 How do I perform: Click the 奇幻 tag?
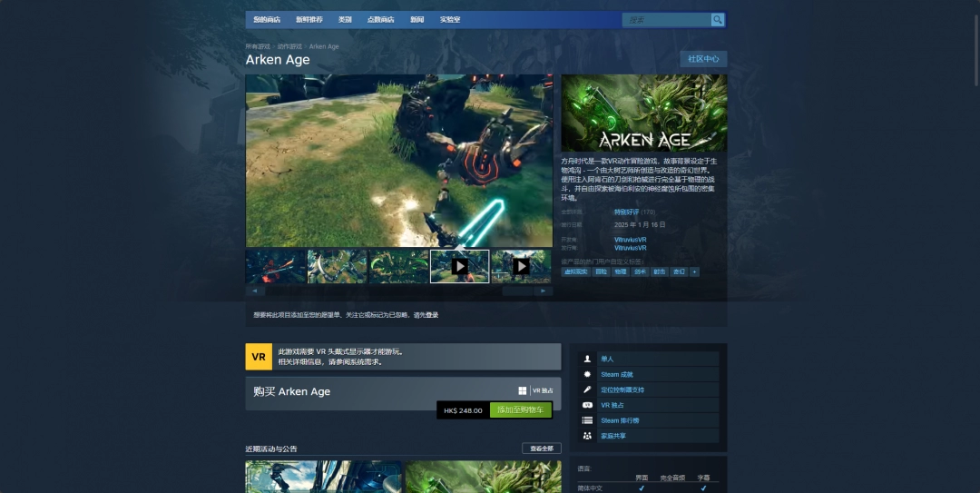pyautogui.click(x=679, y=271)
